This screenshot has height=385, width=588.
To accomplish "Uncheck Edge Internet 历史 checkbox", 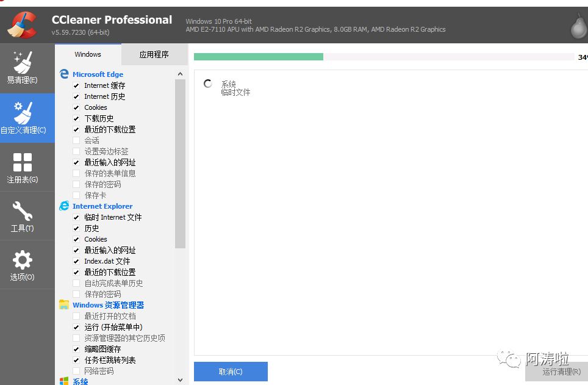I will click(x=76, y=96).
